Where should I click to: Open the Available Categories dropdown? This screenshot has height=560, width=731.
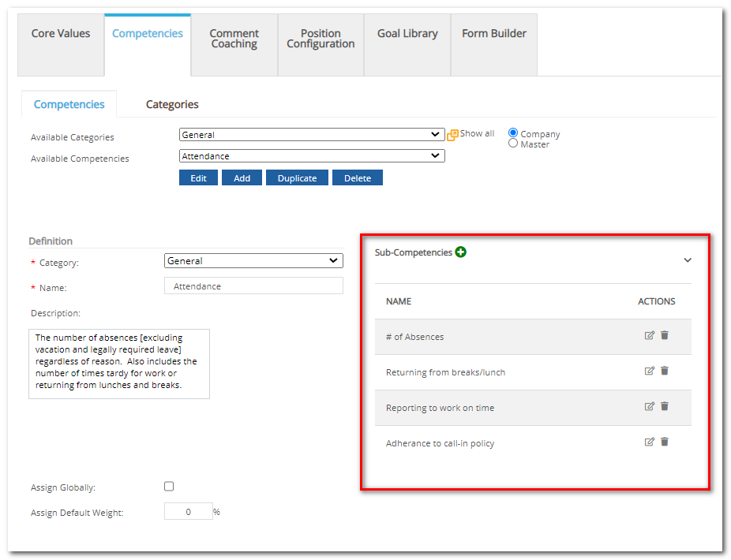(x=312, y=135)
